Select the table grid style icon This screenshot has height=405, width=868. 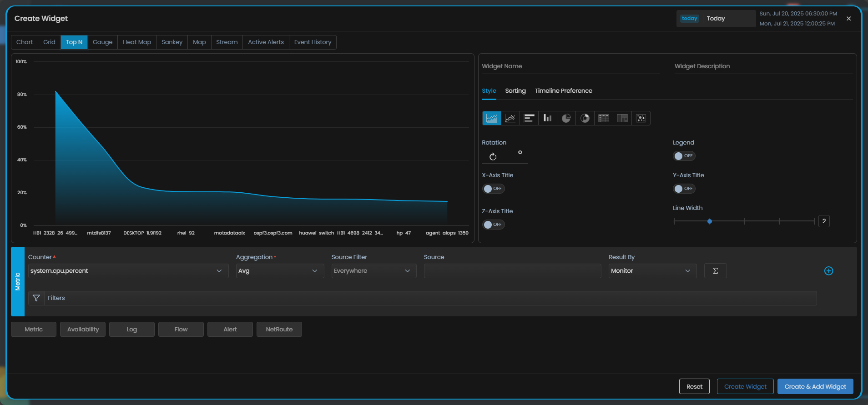pyautogui.click(x=604, y=118)
